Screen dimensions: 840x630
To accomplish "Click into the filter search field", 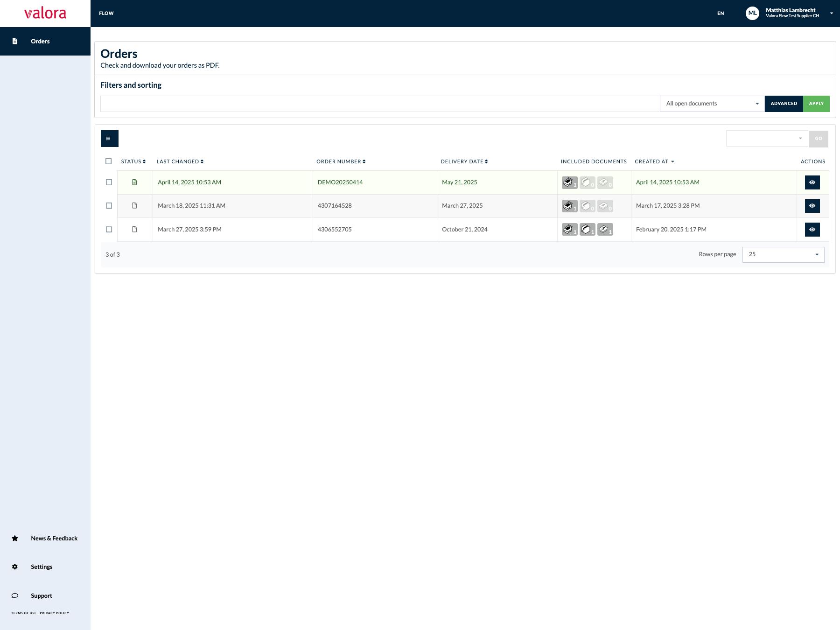I will coord(380,104).
